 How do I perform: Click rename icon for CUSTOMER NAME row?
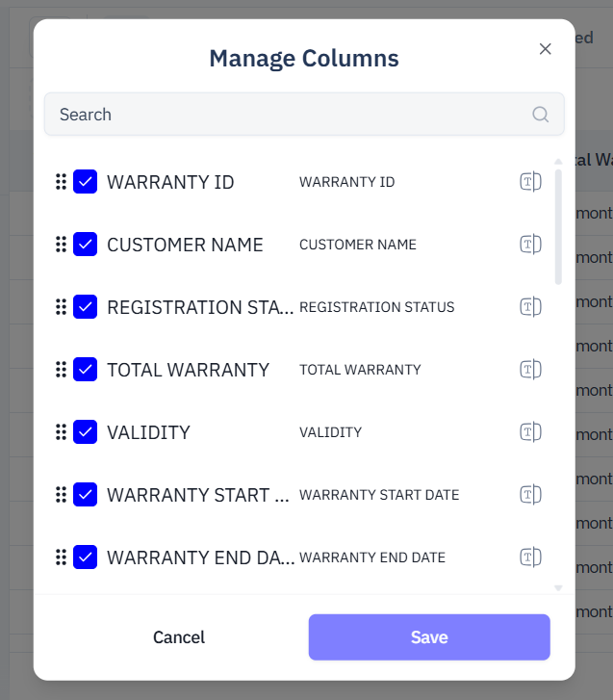pyautogui.click(x=530, y=245)
